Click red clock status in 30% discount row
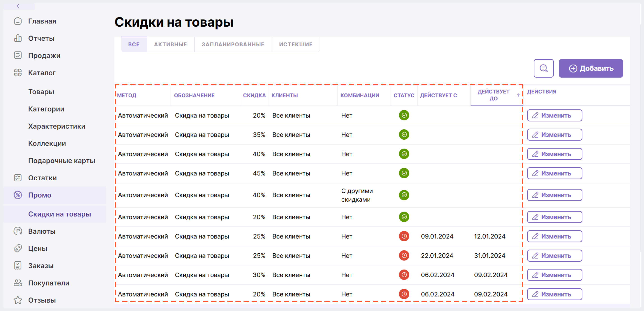Image resolution: width=644 pixels, height=311 pixels. tap(404, 275)
